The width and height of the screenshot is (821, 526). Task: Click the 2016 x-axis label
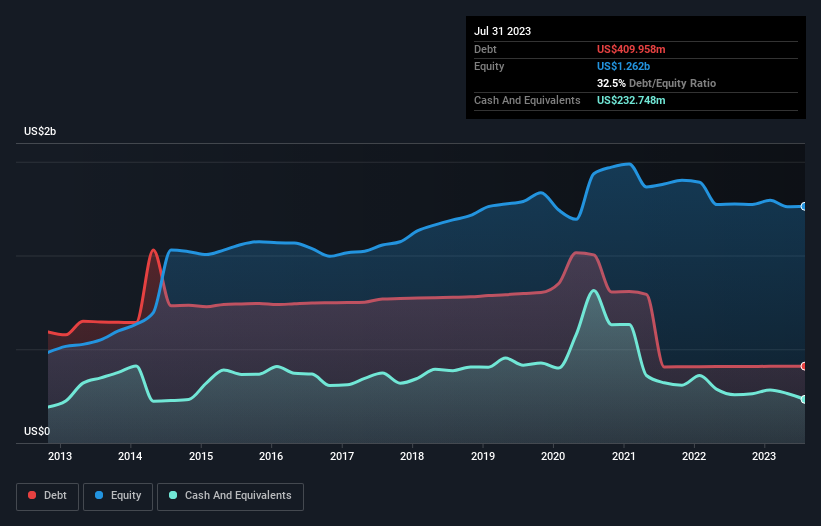pyautogui.click(x=271, y=456)
